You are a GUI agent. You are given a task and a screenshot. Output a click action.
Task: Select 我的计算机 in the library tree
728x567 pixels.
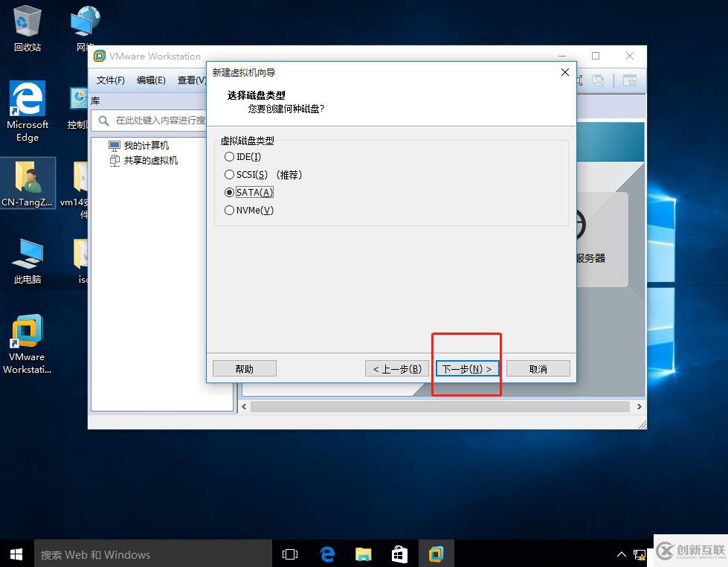tap(146, 146)
